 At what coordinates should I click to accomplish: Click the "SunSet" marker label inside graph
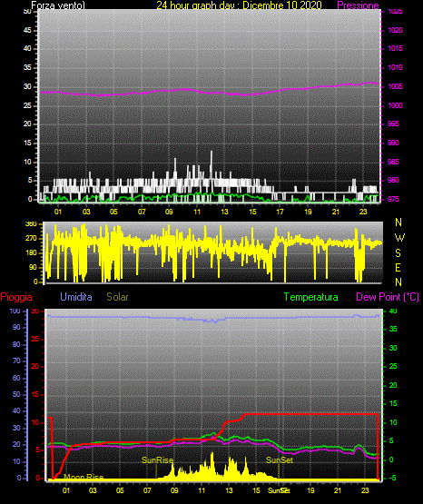280,460
